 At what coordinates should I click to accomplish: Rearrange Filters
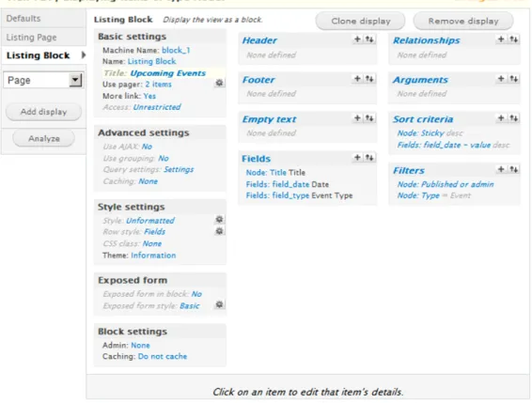(514, 169)
